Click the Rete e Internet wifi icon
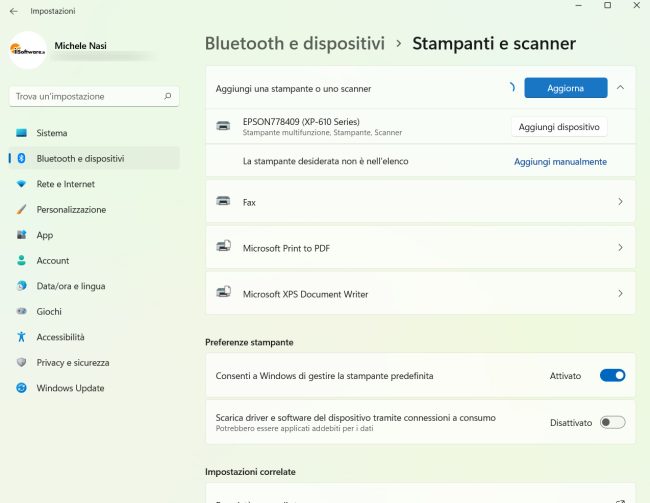Image resolution: width=650 pixels, height=503 pixels. click(x=21, y=184)
